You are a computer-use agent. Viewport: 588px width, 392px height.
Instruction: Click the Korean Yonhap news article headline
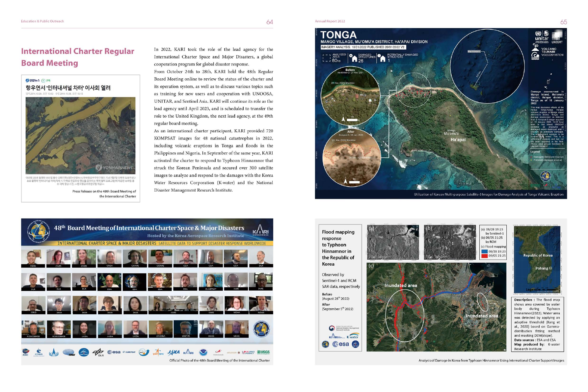click(x=68, y=88)
